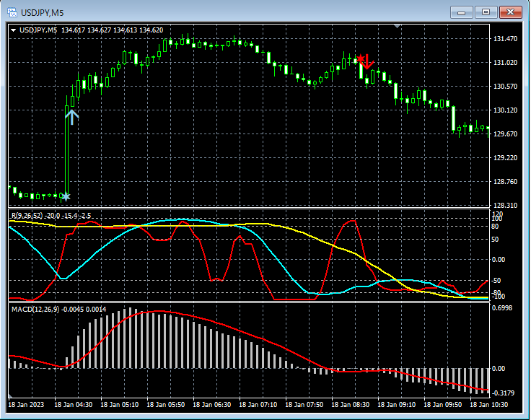Click the 18 Jan 05:50 time label
531x420 pixels.
[167, 405]
